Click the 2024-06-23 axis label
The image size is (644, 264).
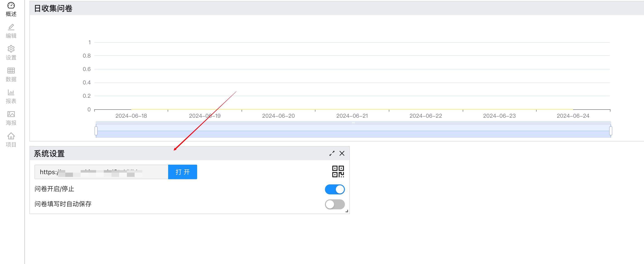(499, 116)
